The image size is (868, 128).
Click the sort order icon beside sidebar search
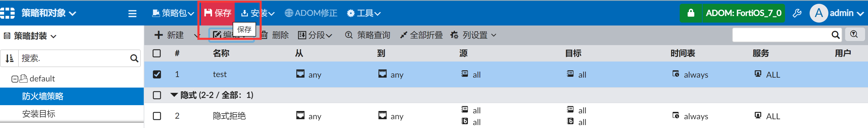(x=9, y=58)
